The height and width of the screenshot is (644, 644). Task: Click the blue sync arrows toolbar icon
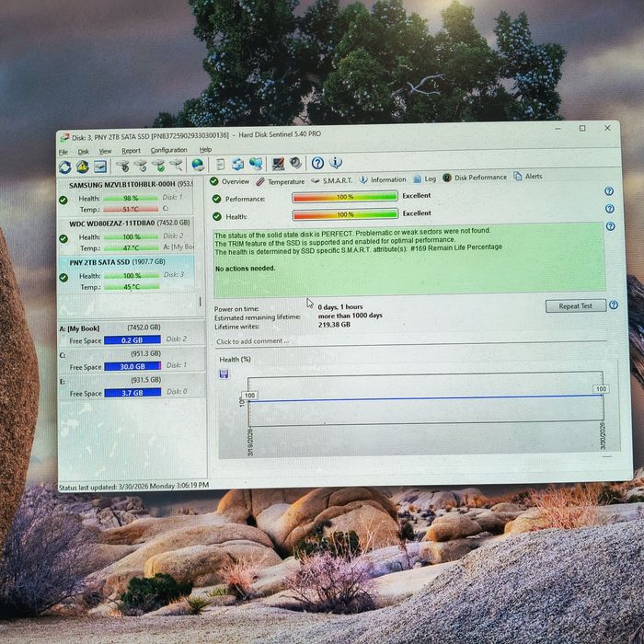(x=237, y=165)
